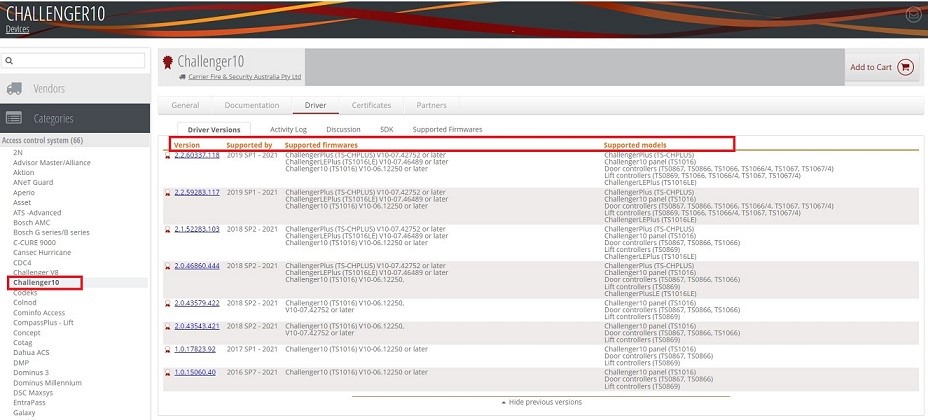Open driver version 2.1.52283.103 link
928x420 pixels.
197,229
